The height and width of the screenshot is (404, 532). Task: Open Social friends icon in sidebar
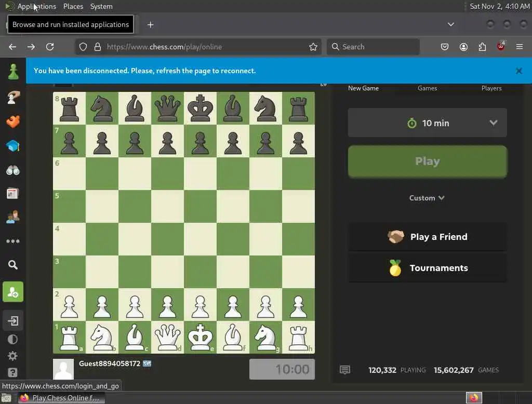tap(13, 217)
